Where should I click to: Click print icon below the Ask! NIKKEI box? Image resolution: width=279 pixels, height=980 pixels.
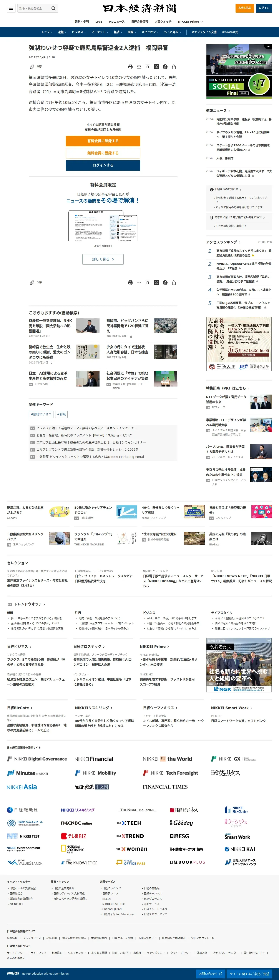tap(130, 283)
